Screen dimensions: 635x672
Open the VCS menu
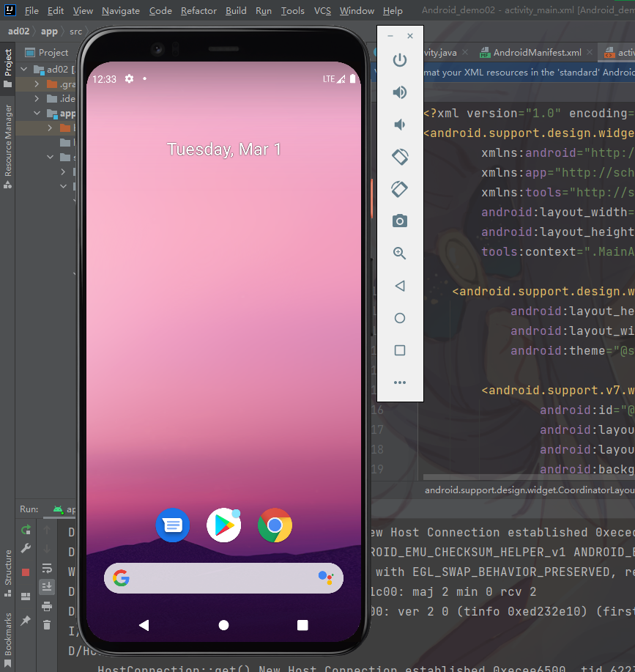[322, 11]
